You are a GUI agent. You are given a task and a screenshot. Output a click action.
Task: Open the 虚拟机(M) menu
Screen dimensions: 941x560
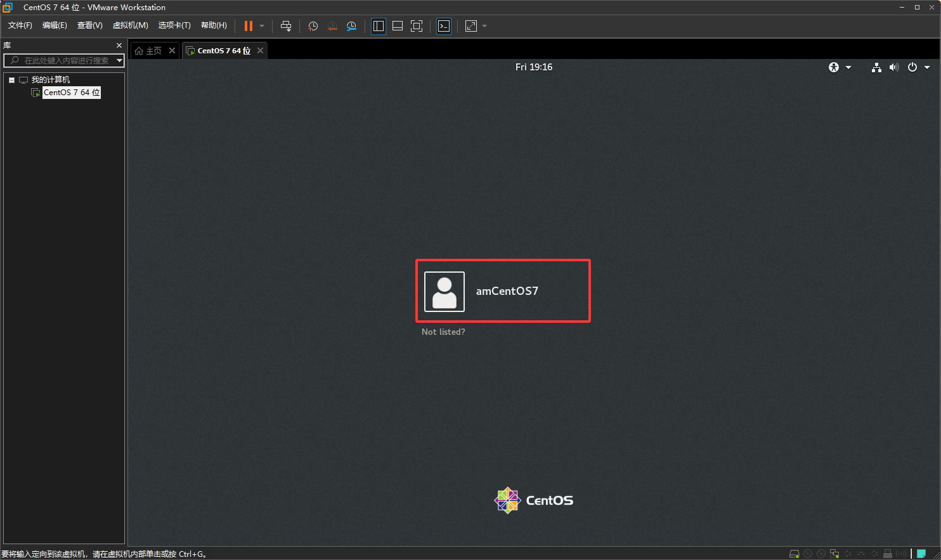tap(130, 25)
